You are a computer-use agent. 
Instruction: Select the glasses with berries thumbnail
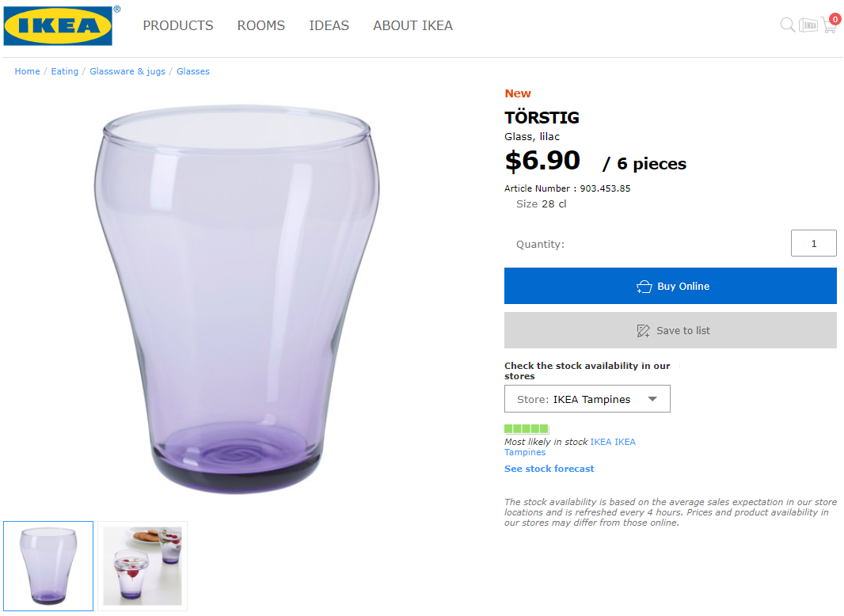point(143,566)
